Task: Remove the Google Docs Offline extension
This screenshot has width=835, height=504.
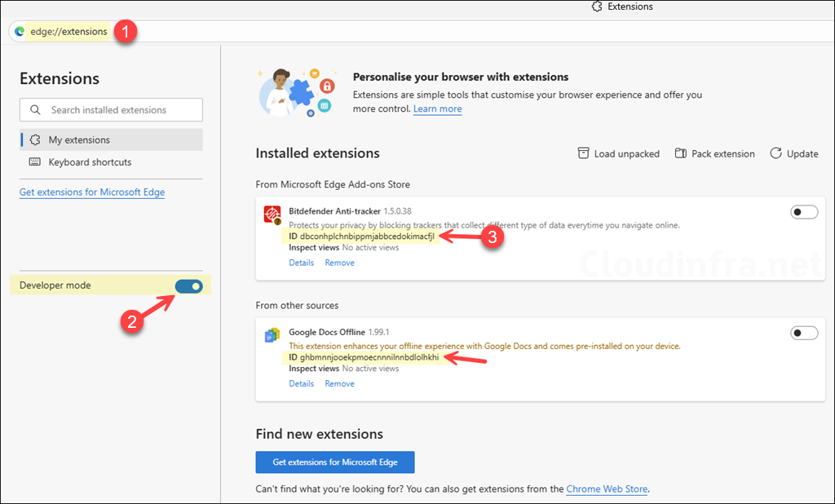Action: 339,383
